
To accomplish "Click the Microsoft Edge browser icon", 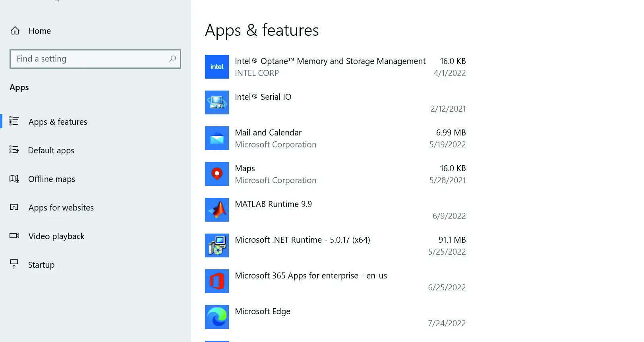I will tap(217, 317).
